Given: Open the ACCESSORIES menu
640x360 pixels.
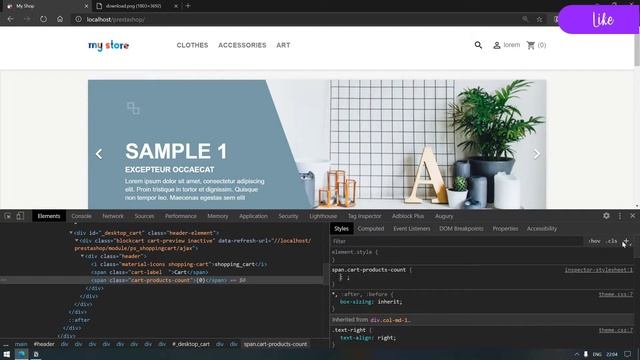Looking at the screenshot, I should click(x=242, y=45).
